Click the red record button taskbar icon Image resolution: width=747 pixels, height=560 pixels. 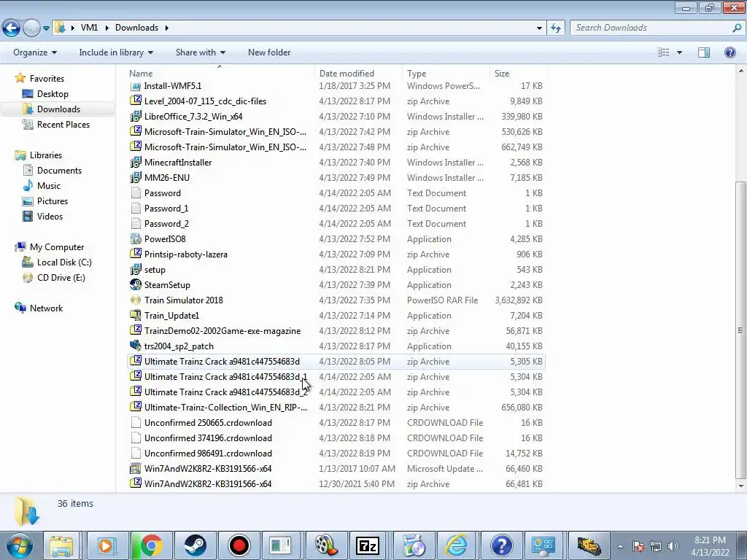[239, 545]
